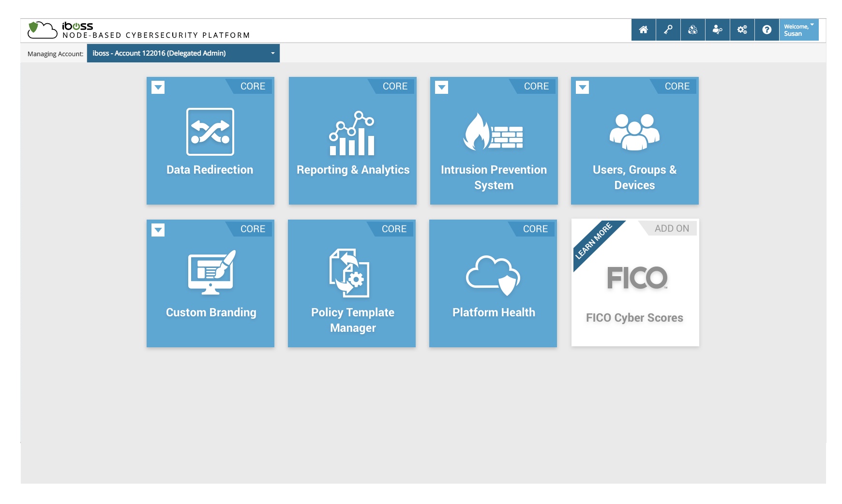Go to the Home icon in the top bar
The image size is (842, 504).
pyautogui.click(x=644, y=30)
